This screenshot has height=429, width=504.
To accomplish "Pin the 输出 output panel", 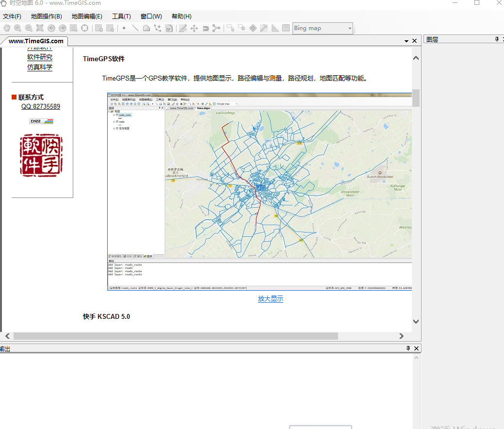I will pos(408,348).
